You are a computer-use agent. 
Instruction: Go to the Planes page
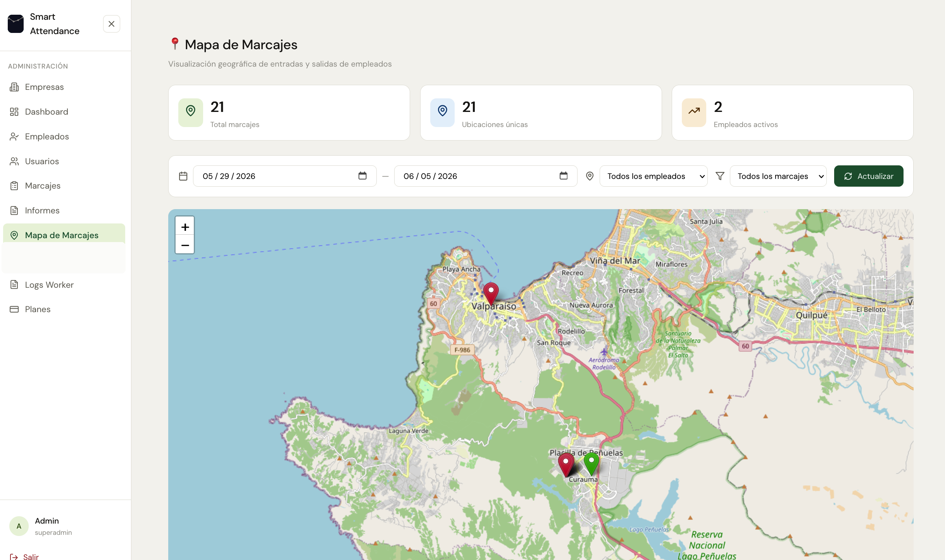64,309
